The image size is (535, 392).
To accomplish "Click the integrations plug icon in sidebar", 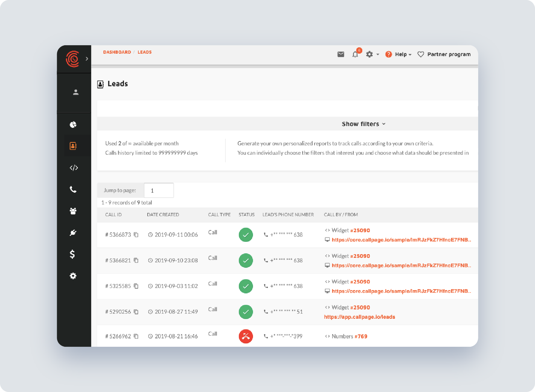I will (73, 232).
